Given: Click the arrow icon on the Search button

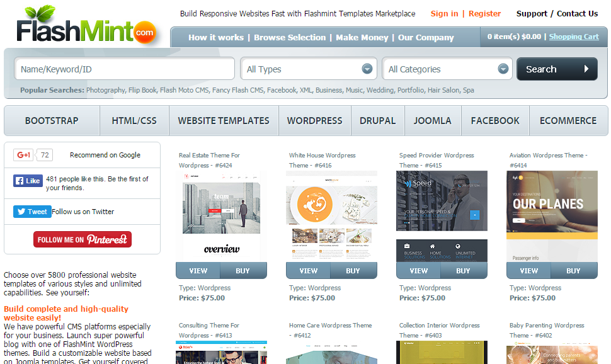Looking at the screenshot, I should (x=586, y=69).
